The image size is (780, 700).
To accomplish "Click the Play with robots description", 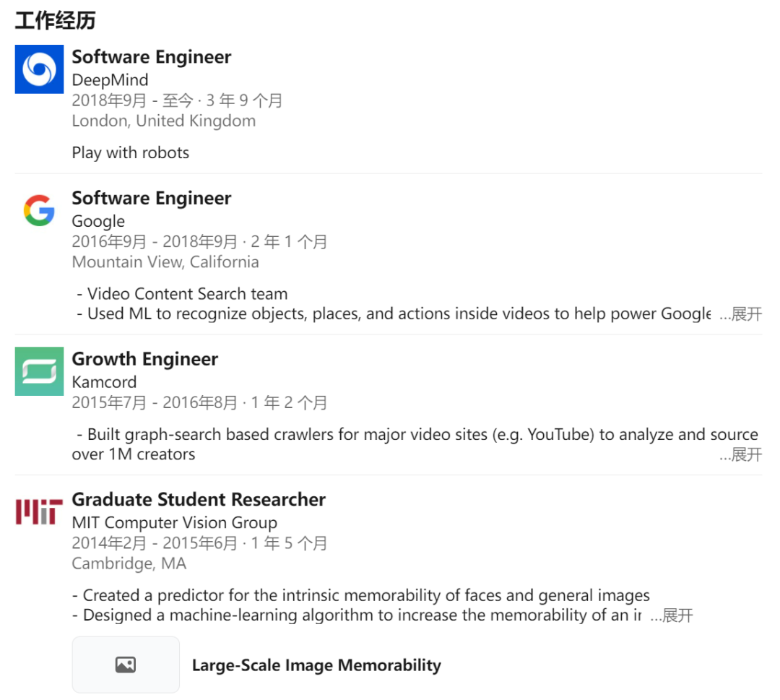I will 130,152.
